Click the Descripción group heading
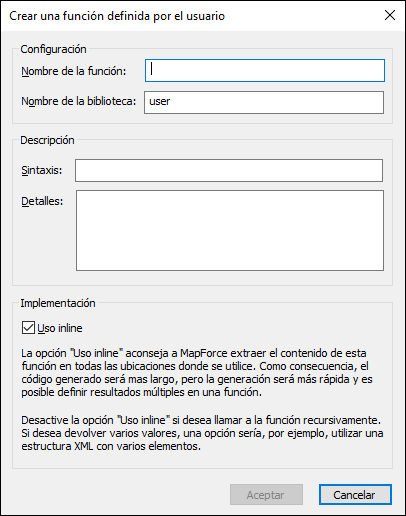 (x=47, y=140)
